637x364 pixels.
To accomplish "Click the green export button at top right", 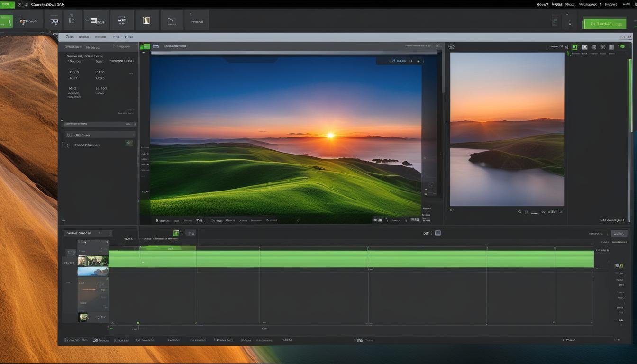I will 604,24.
